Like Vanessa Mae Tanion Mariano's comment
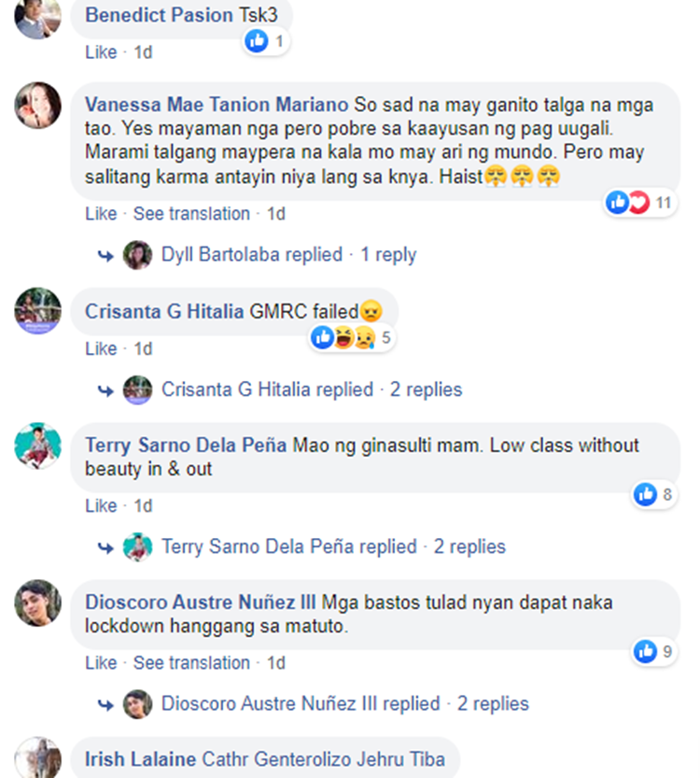Image resolution: width=700 pixels, height=778 pixels. pyautogui.click(x=101, y=214)
